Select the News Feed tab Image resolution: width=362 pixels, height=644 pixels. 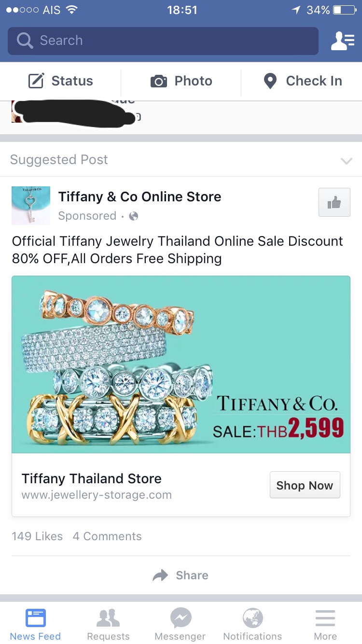(x=35, y=624)
